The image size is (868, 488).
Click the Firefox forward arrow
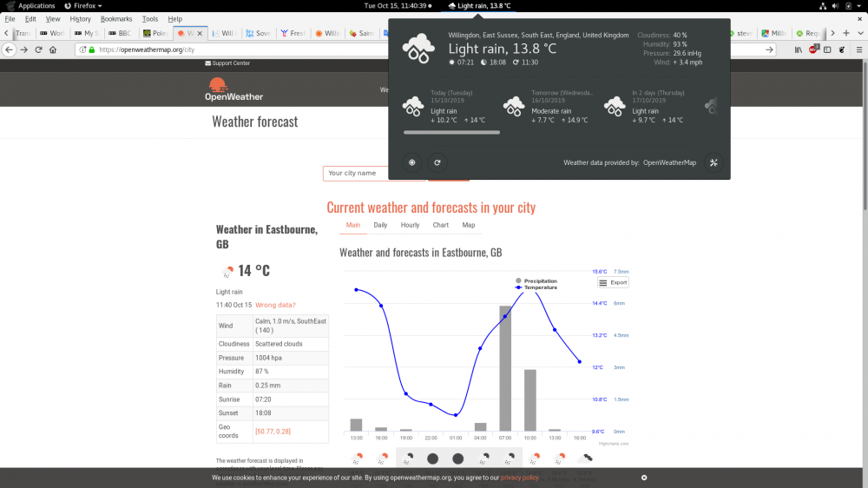(x=23, y=49)
